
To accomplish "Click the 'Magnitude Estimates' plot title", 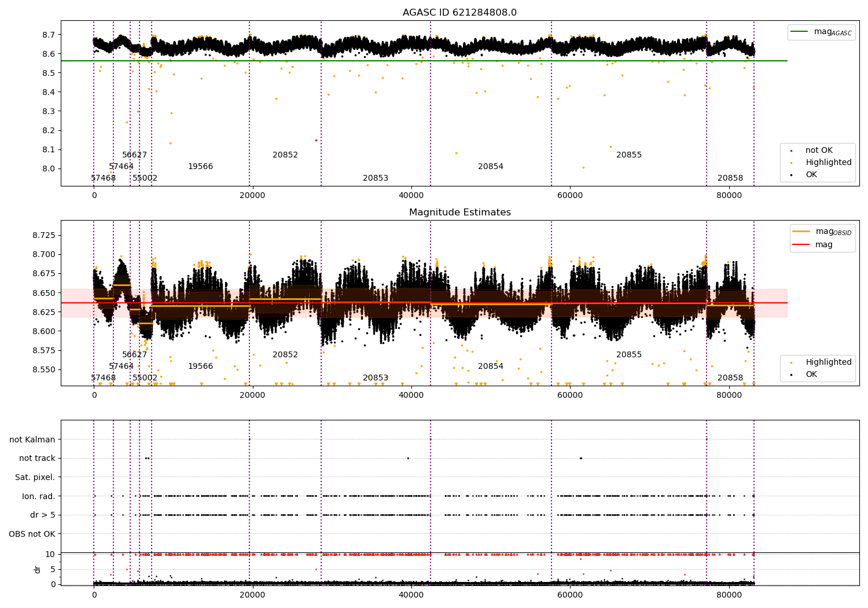I will click(459, 213).
